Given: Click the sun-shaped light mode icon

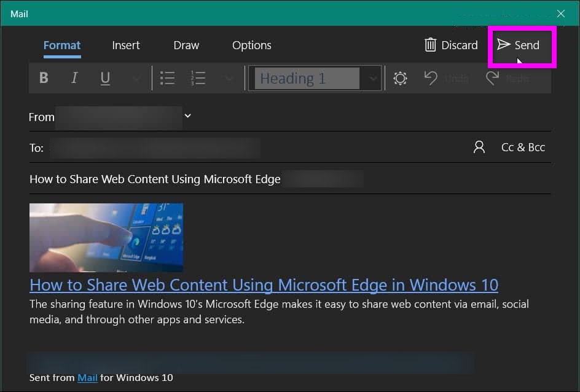Looking at the screenshot, I should [x=400, y=78].
